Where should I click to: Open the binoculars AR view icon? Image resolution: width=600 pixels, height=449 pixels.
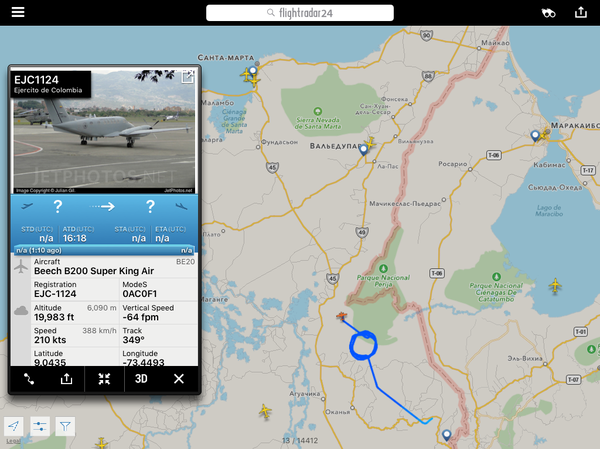coord(548,13)
